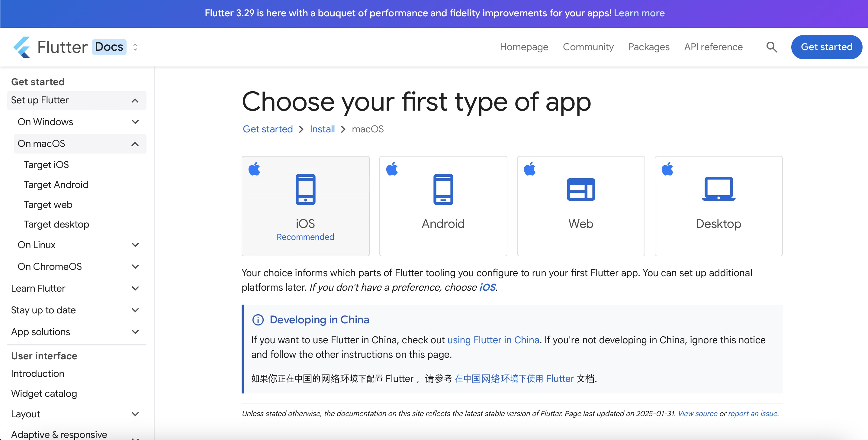Click Apple logo on the Web card
This screenshot has width=868, height=440.
click(530, 169)
